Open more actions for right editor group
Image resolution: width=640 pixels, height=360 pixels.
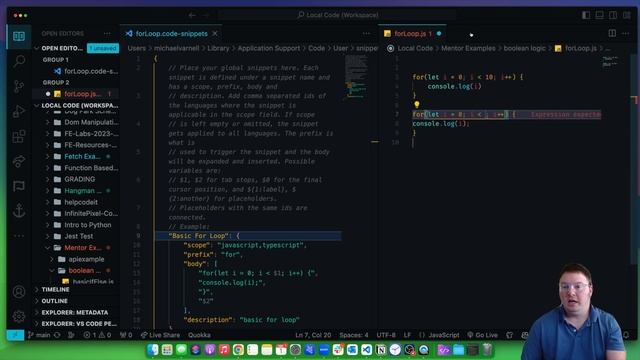(626, 33)
